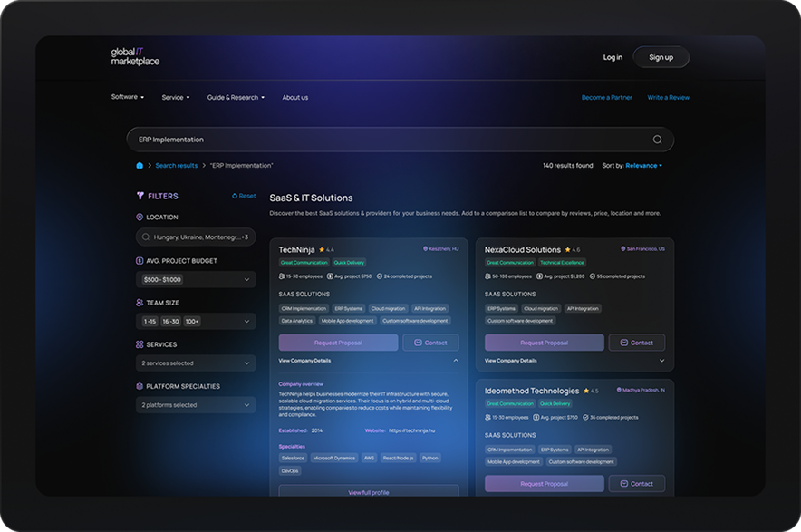The height and width of the screenshot is (532, 801).
Task: Click the Global IT Marketplace logo
Action: point(135,57)
